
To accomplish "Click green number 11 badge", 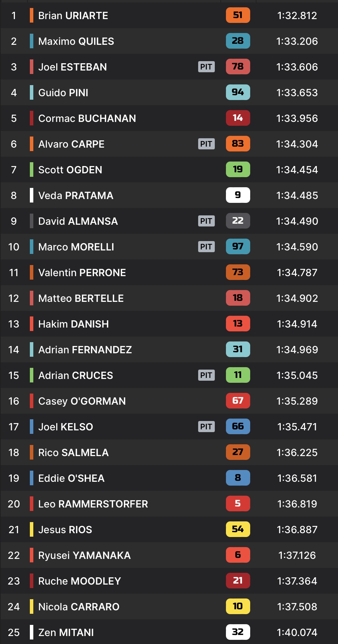I will 238,375.
